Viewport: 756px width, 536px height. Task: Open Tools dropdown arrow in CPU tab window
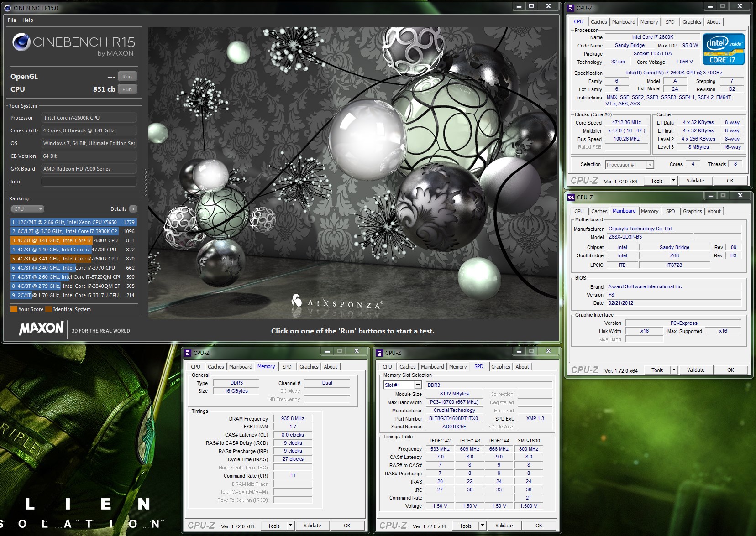pyautogui.click(x=673, y=181)
